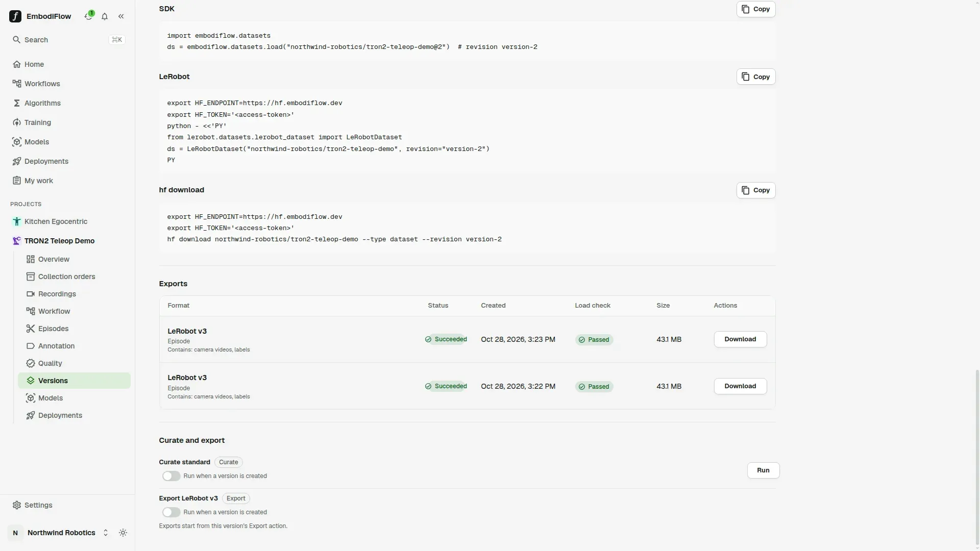Download the 3:23 PM LeRobot v3 export
Screen dimensions: 980x551
[740, 339]
